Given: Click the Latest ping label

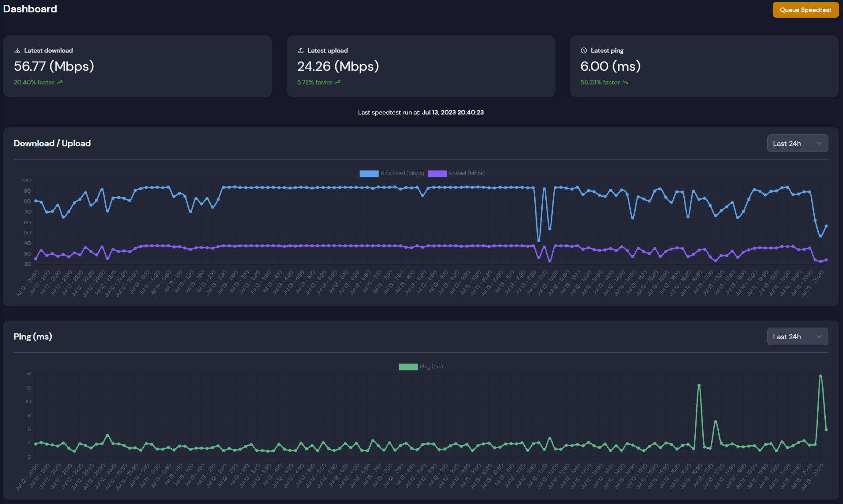Looking at the screenshot, I should click(607, 50).
